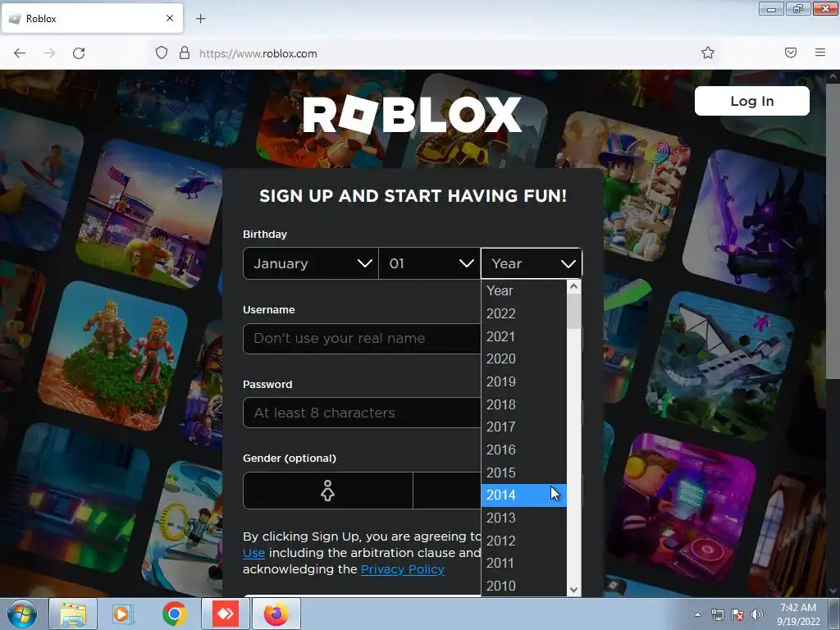Select 2016 from the year list
The width and height of the screenshot is (840, 630).
(524, 450)
